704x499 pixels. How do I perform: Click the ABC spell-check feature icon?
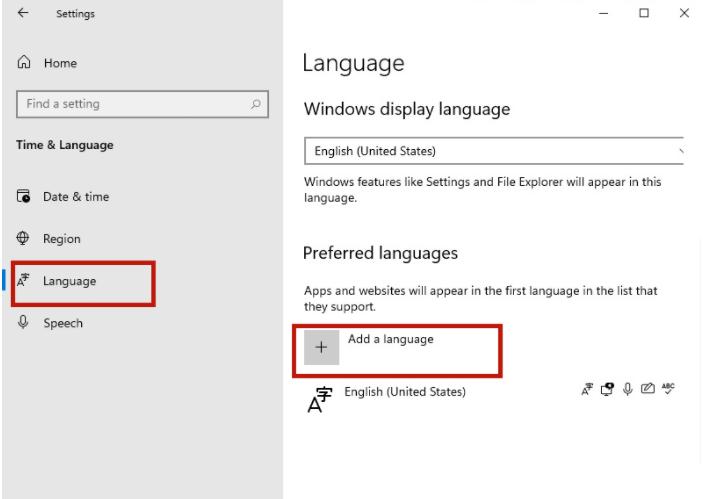tap(668, 389)
